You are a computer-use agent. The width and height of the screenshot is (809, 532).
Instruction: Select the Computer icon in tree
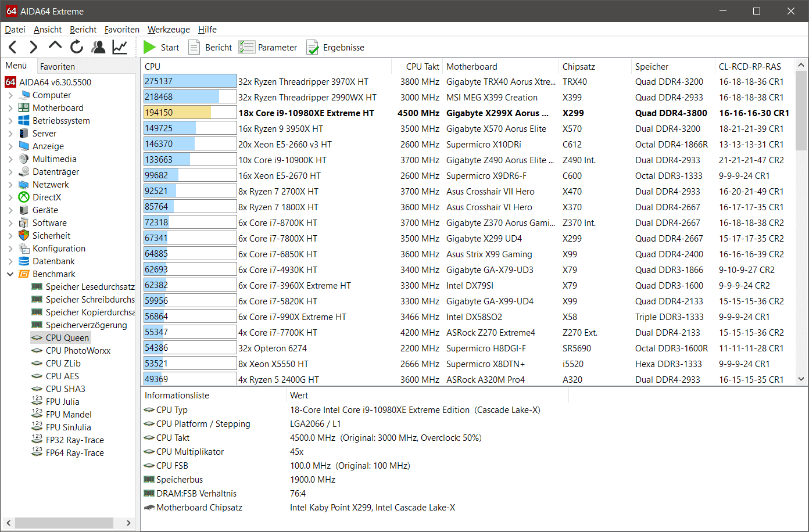24,95
